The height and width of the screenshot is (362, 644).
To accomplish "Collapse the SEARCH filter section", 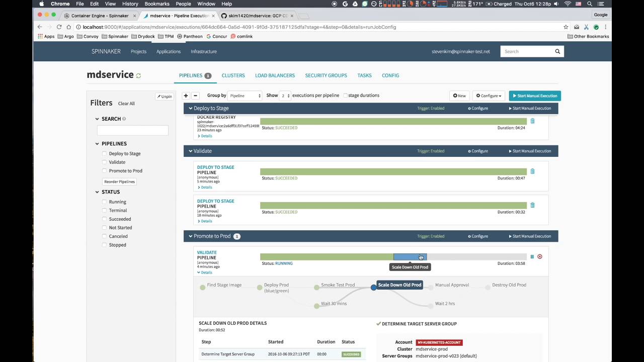I will [97, 119].
